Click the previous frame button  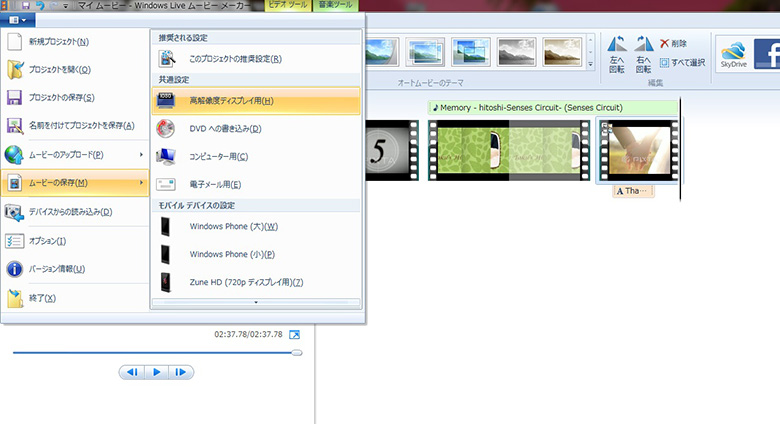click(x=132, y=372)
